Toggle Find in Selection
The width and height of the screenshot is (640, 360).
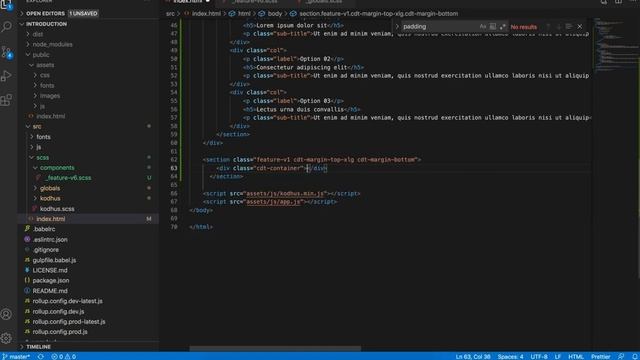pos(569,27)
